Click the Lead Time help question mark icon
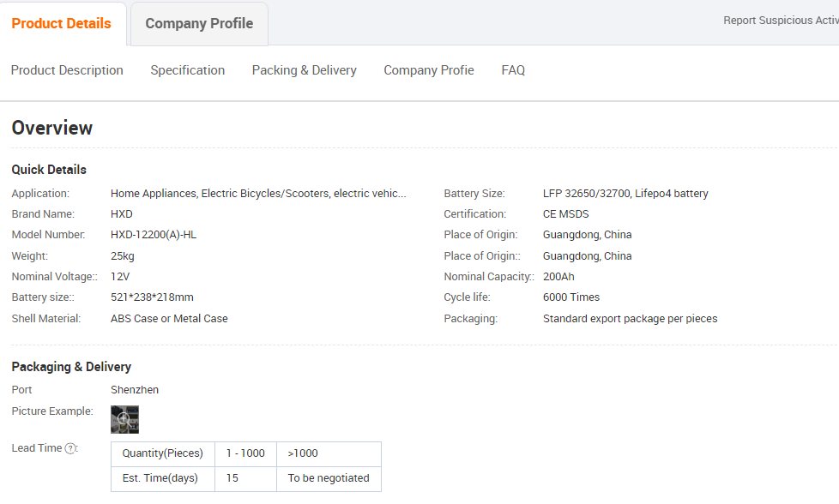 (70, 448)
